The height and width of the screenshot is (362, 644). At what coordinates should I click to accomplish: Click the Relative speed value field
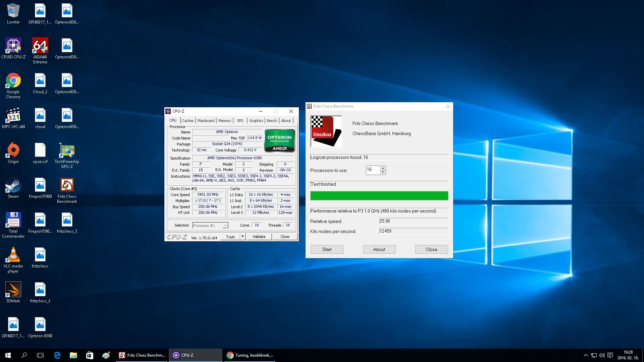pyautogui.click(x=414, y=221)
